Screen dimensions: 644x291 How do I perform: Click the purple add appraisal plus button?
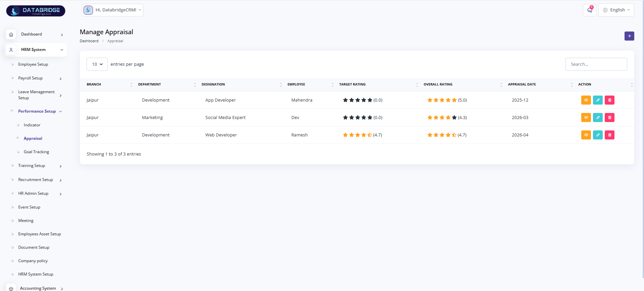[629, 36]
